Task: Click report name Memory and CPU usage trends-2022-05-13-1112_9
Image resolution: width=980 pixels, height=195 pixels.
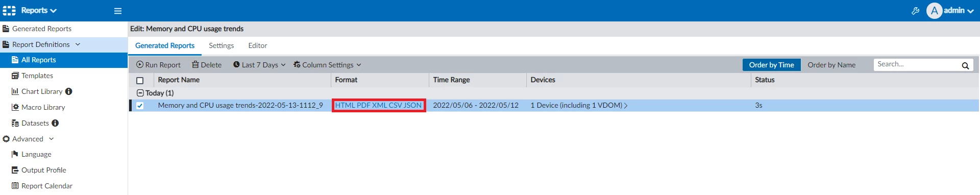Action: (x=240, y=105)
